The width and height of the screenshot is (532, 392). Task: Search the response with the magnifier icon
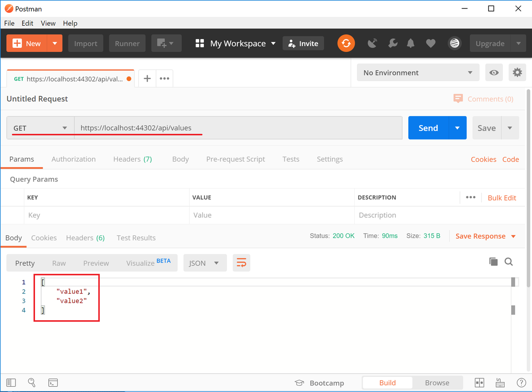click(x=509, y=262)
